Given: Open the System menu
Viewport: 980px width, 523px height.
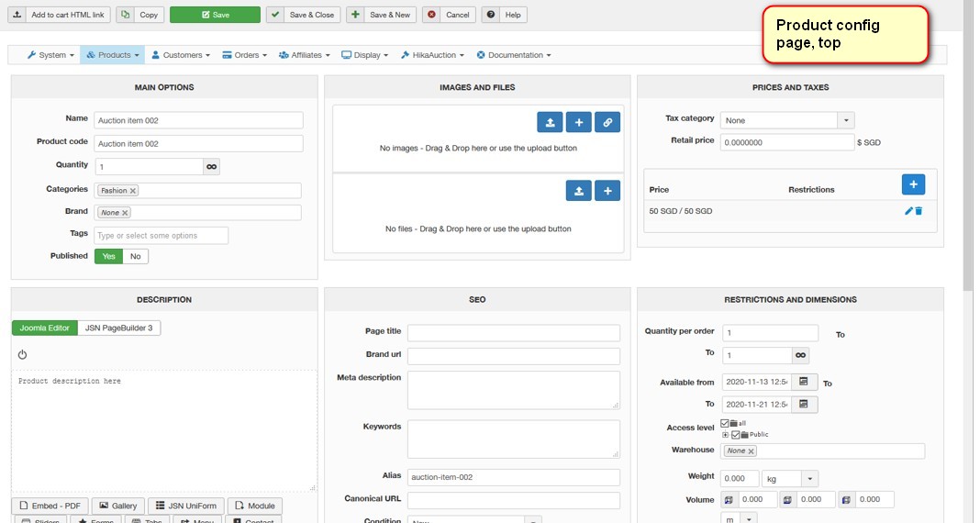Looking at the screenshot, I should pyautogui.click(x=50, y=55).
